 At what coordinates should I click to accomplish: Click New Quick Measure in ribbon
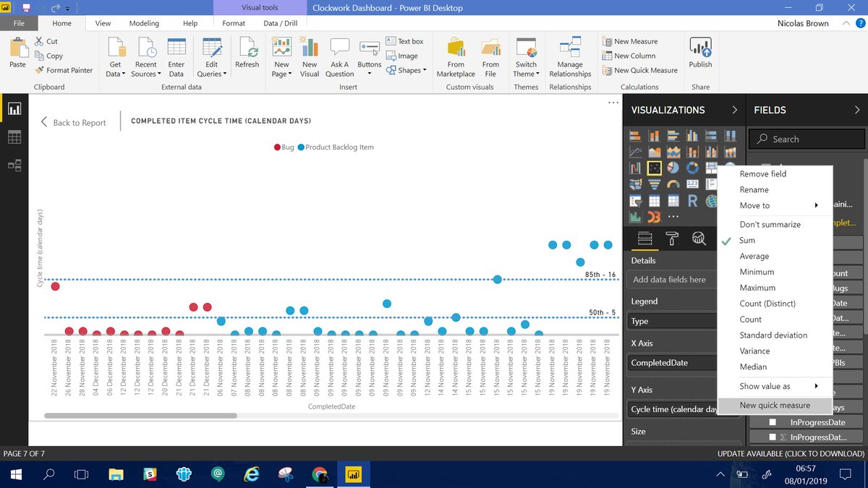pyautogui.click(x=639, y=70)
